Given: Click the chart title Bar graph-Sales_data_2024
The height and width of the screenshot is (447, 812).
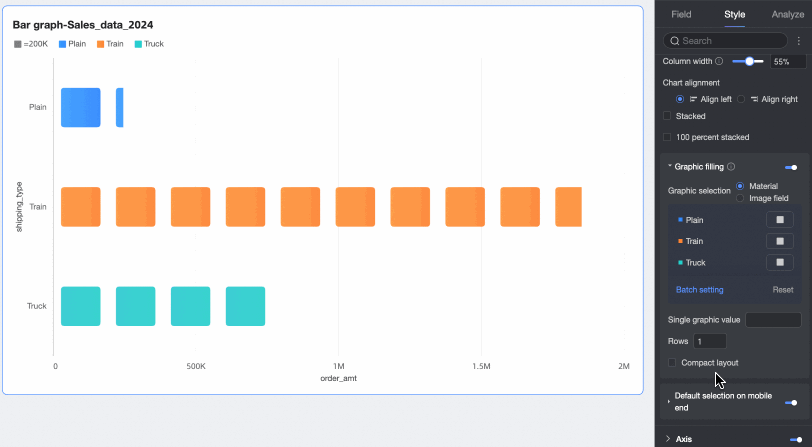Looking at the screenshot, I should tap(83, 25).
